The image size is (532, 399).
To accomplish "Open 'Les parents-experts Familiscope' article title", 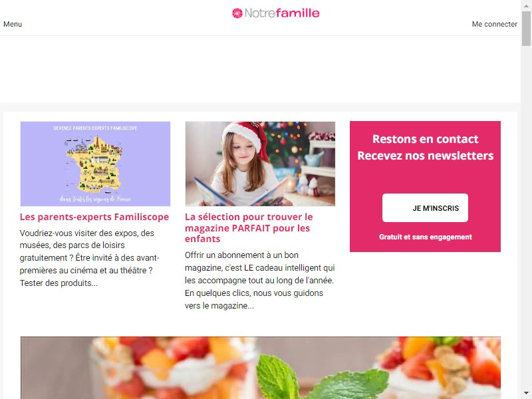I will [94, 217].
